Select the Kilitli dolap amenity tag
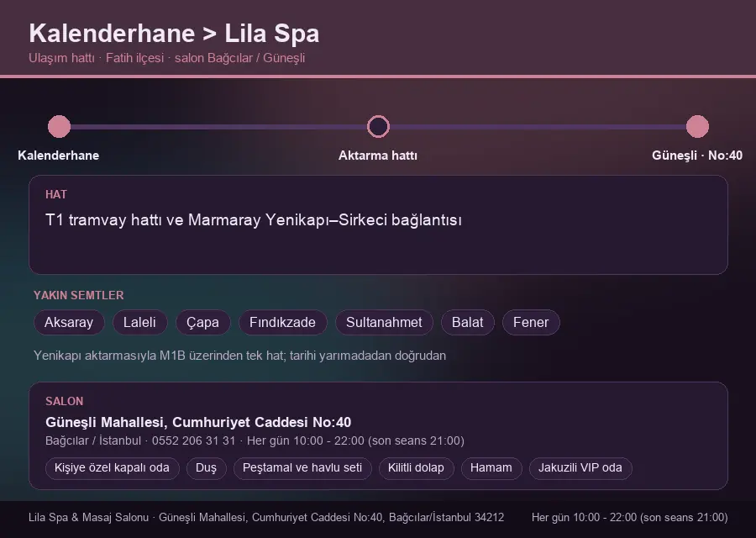 [416, 468]
